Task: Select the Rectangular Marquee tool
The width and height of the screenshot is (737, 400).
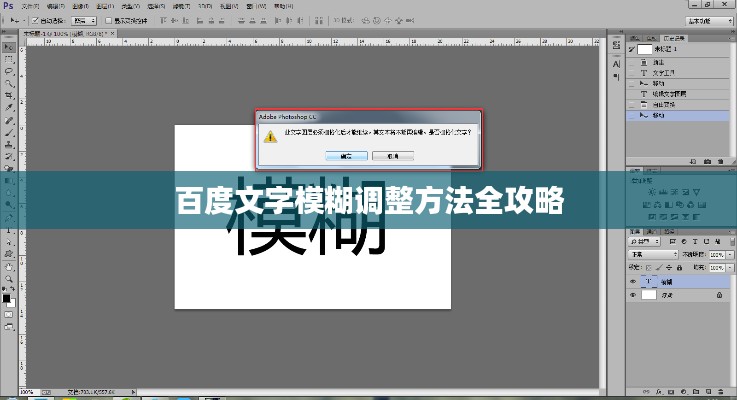Action: click(x=9, y=59)
